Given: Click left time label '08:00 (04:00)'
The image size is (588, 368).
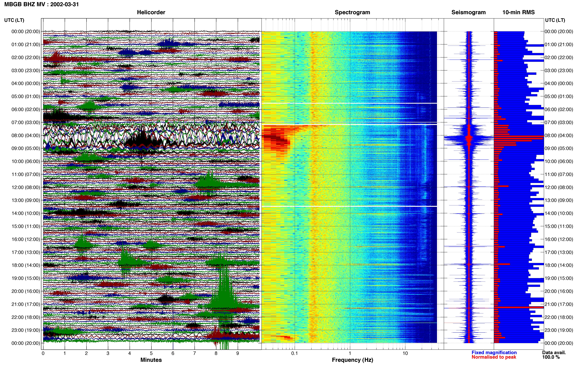Looking at the screenshot, I should coord(26,135).
